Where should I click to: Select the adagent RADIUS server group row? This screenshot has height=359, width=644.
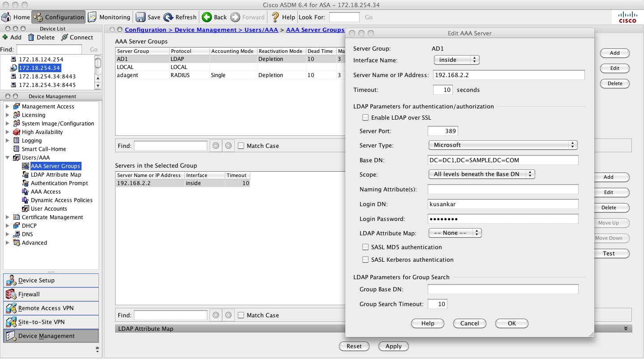point(231,75)
